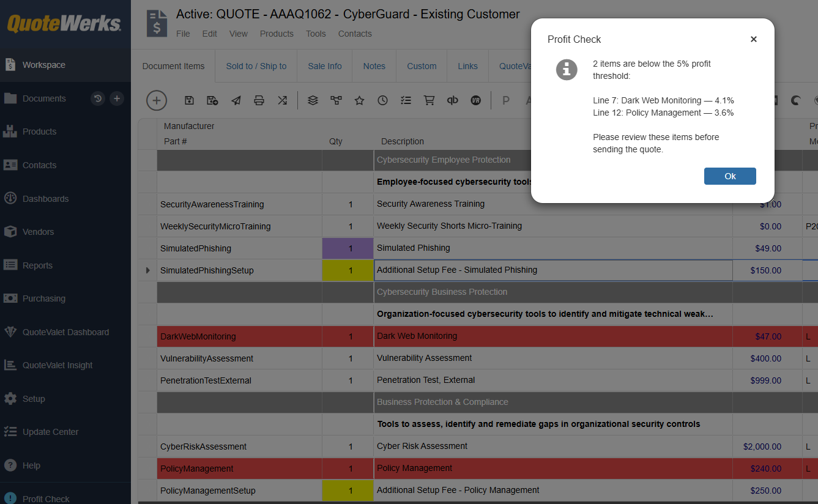The height and width of the screenshot is (504, 818).
Task: Click the add new item plus circle
Action: pos(157,100)
